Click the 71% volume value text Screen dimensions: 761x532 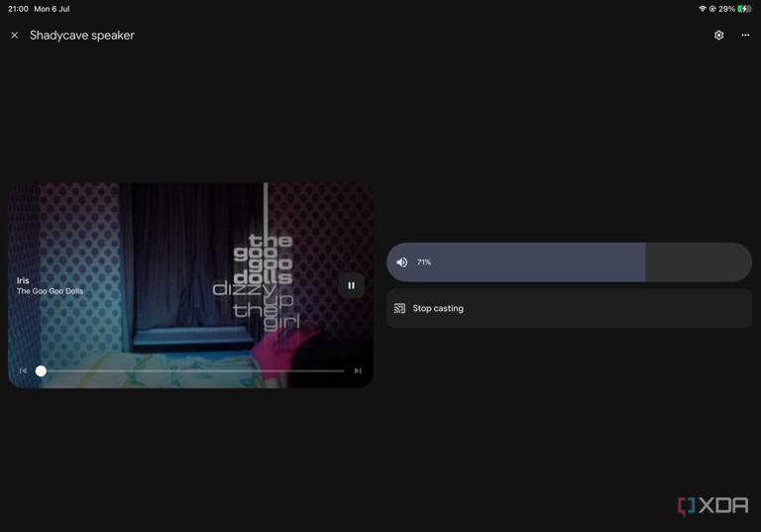[x=424, y=263]
